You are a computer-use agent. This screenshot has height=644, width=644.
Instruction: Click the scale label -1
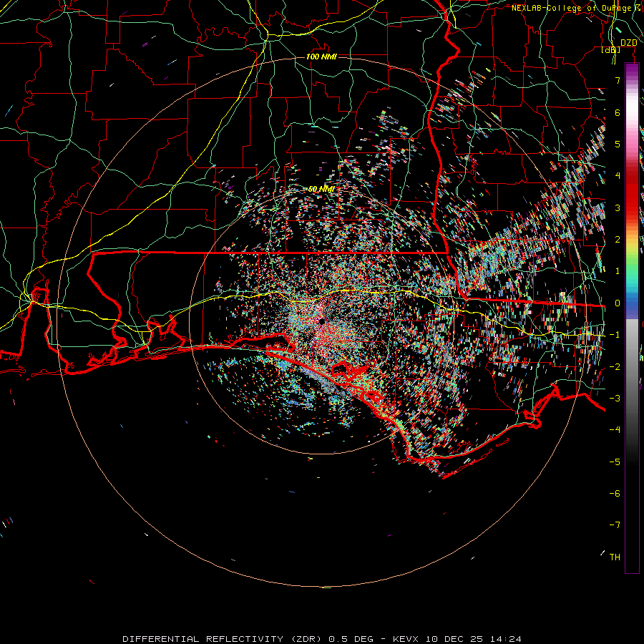(615, 335)
